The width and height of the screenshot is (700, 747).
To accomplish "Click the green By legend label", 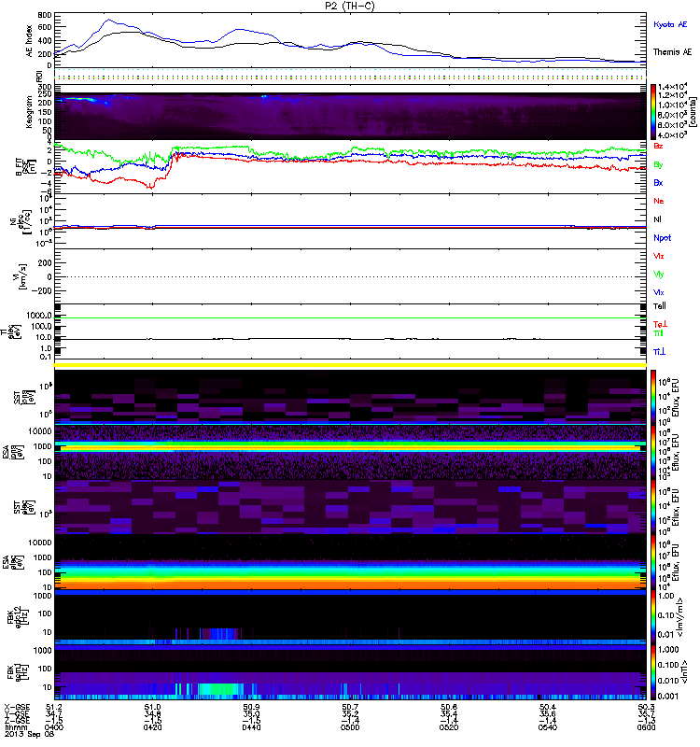I will click(x=658, y=165).
